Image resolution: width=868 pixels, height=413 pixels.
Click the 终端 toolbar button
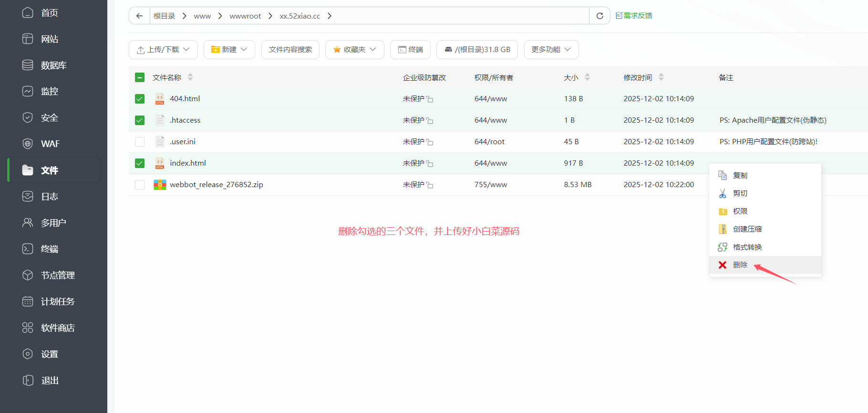(x=411, y=50)
